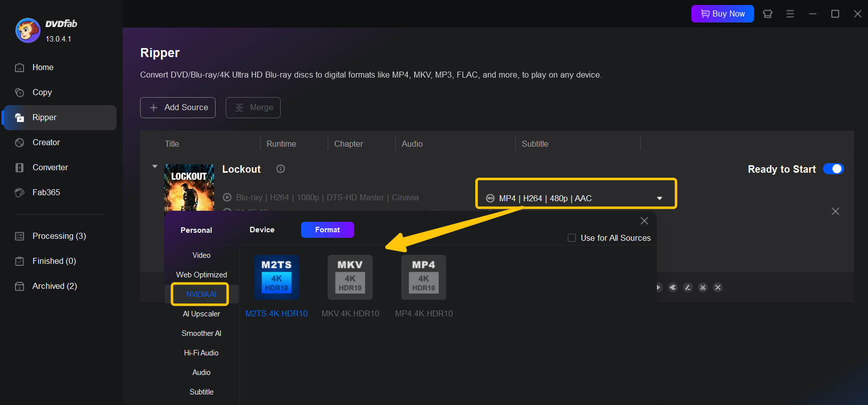Viewport: 868px width, 405px height.
Task: Close the format selection popup
Action: [644, 221]
